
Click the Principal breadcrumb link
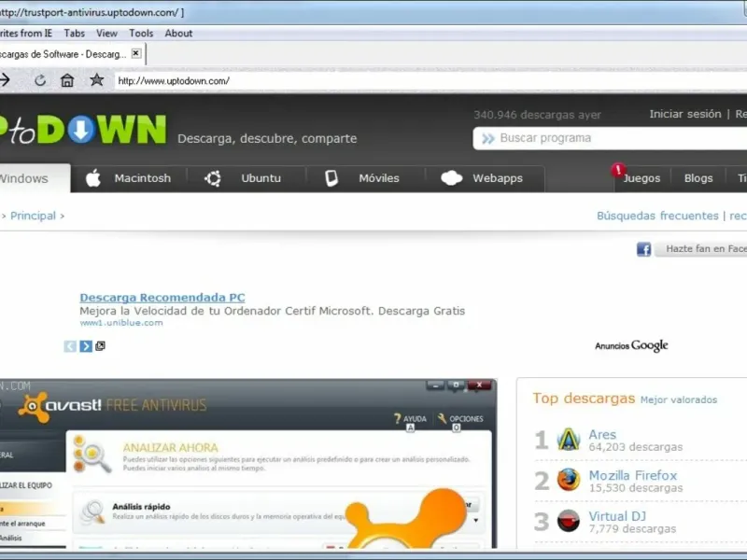click(33, 216)
